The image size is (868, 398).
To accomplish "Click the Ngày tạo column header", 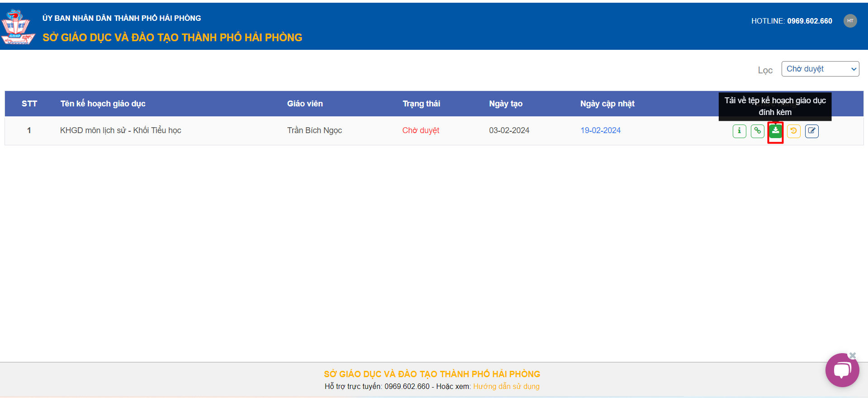I will (505, 104).
